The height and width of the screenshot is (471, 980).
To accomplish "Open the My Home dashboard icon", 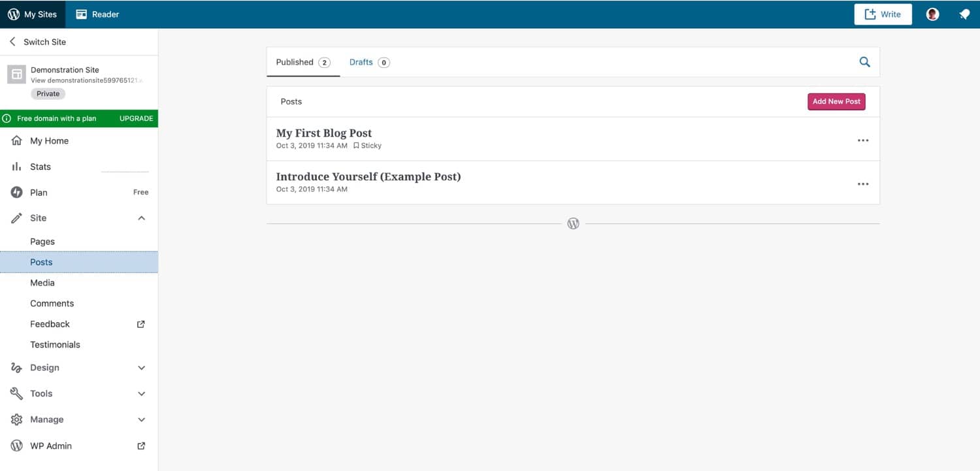I will (x=17, y=140).
